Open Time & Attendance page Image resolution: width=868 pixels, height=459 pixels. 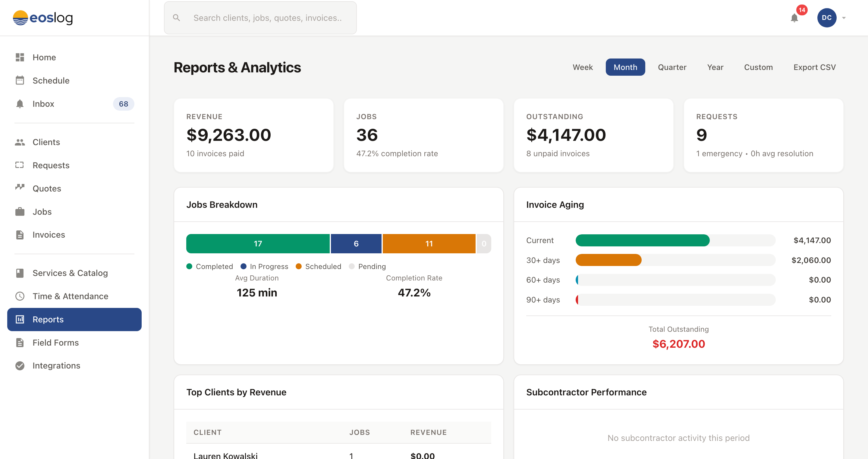coord(74,296)
